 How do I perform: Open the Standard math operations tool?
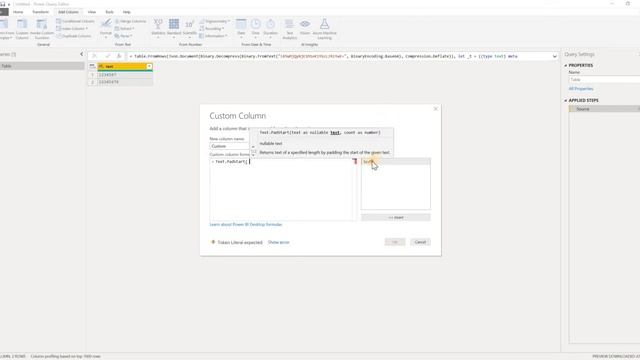click(x=174, y=28)
